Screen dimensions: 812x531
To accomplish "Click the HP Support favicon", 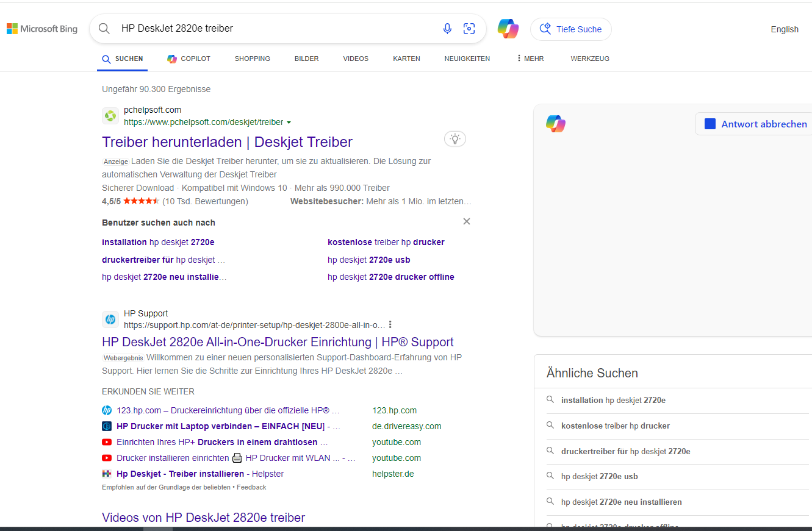I will [110, 319].
